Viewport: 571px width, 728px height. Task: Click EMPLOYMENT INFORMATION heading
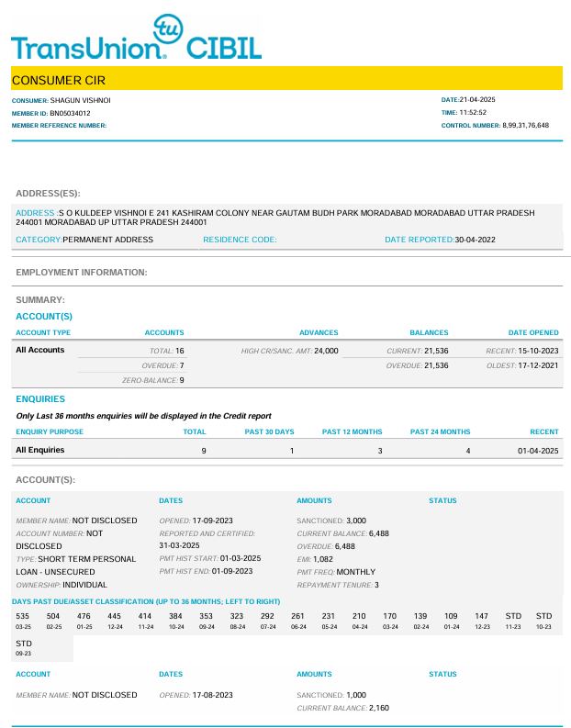(x=81, y=273)
